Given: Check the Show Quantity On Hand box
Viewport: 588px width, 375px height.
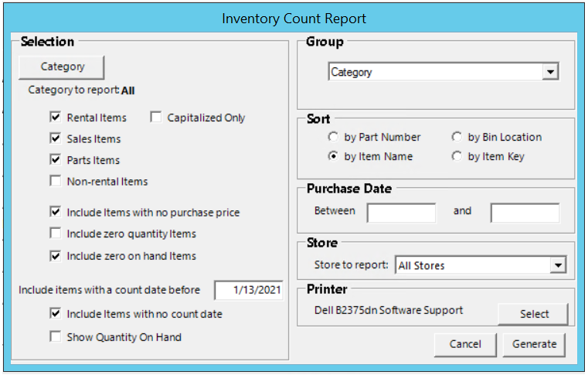Looking at the screenshot, I should point(56,336).
